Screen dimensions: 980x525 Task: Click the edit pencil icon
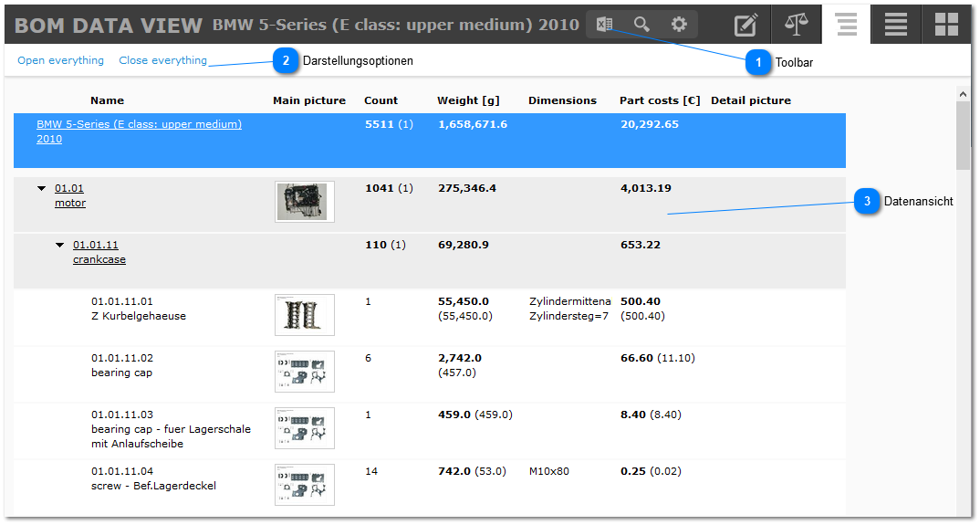(x=745, y=25)
